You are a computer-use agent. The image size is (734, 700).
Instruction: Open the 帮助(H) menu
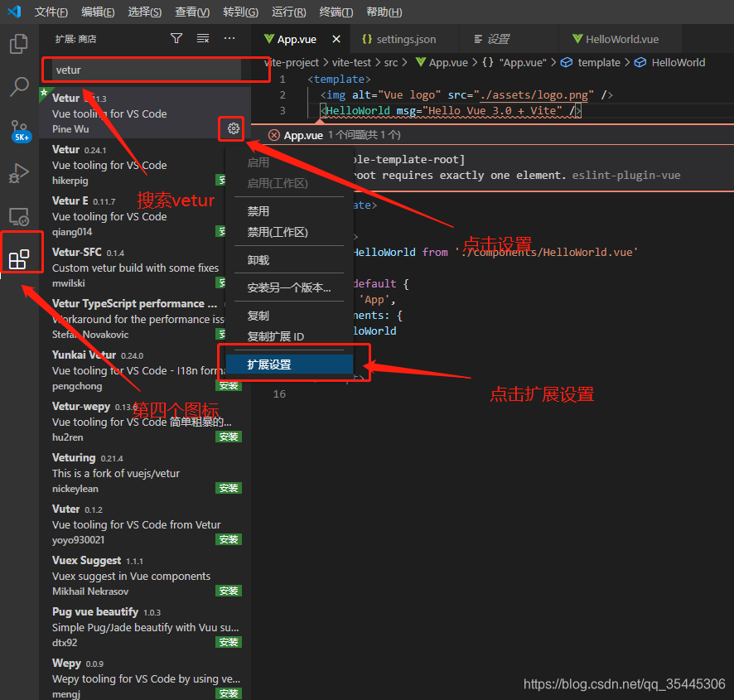[x=384, y=12]
